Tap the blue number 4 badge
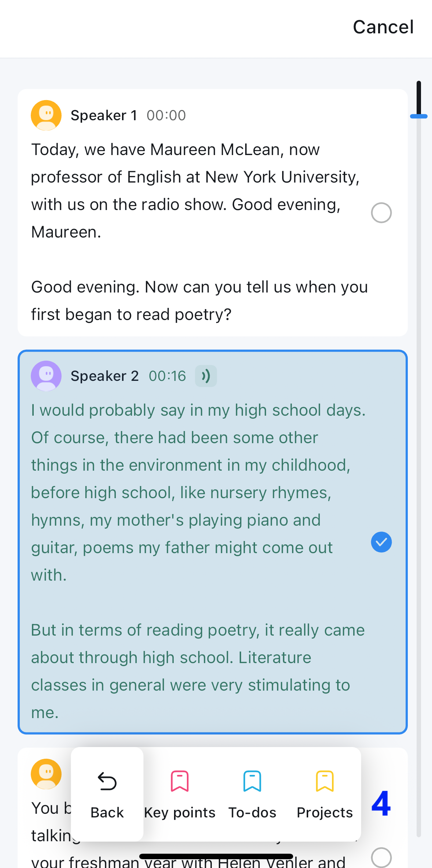 381,803
